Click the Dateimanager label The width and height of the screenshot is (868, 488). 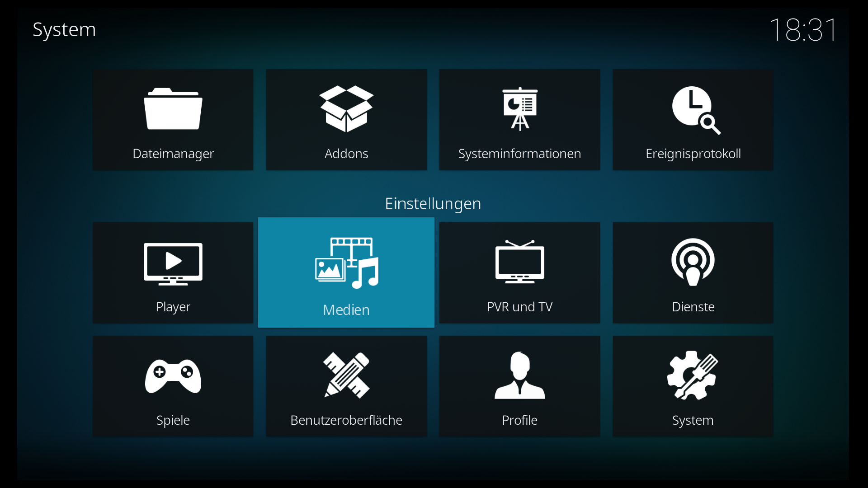[x=173, y=154]
